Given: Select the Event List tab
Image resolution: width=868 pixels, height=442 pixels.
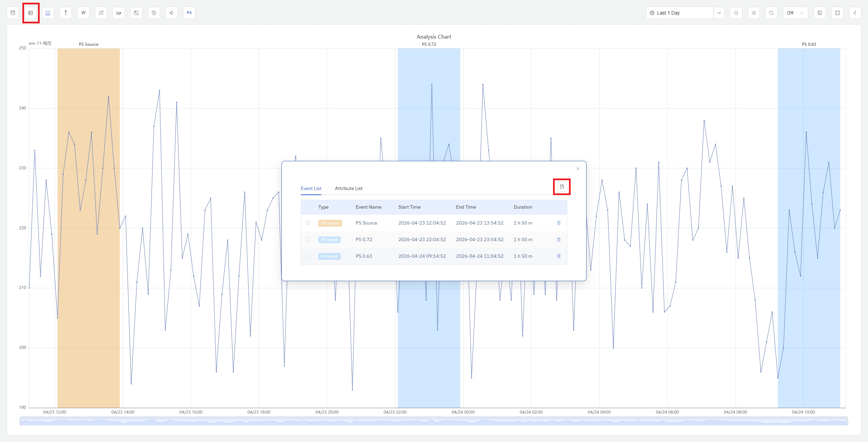Looking at the screenshot, I should click(311, 188).
